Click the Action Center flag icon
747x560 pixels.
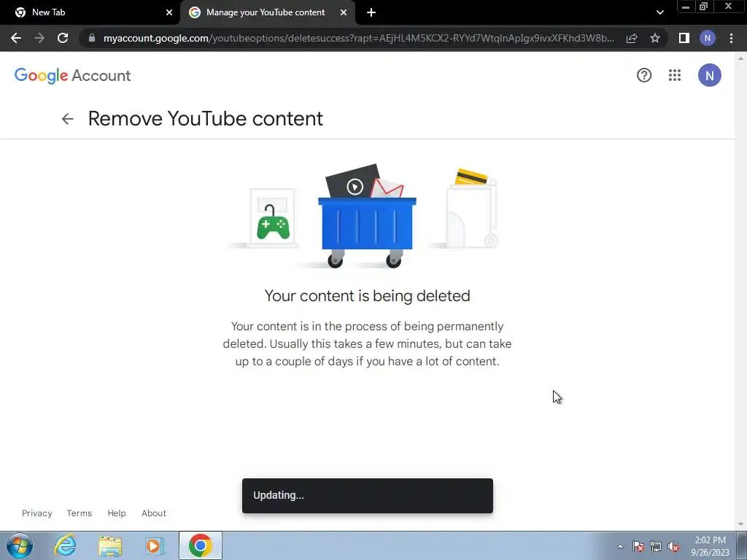tap(638, 546)
